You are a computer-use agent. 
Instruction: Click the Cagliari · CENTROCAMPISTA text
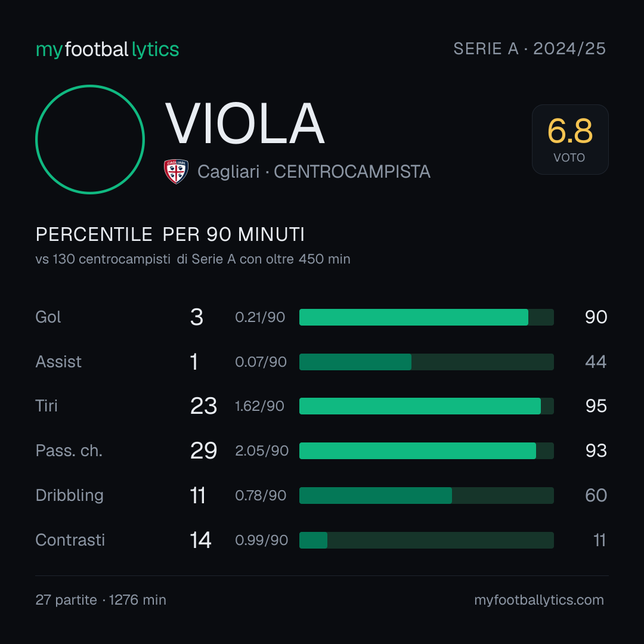coord(314,172)
